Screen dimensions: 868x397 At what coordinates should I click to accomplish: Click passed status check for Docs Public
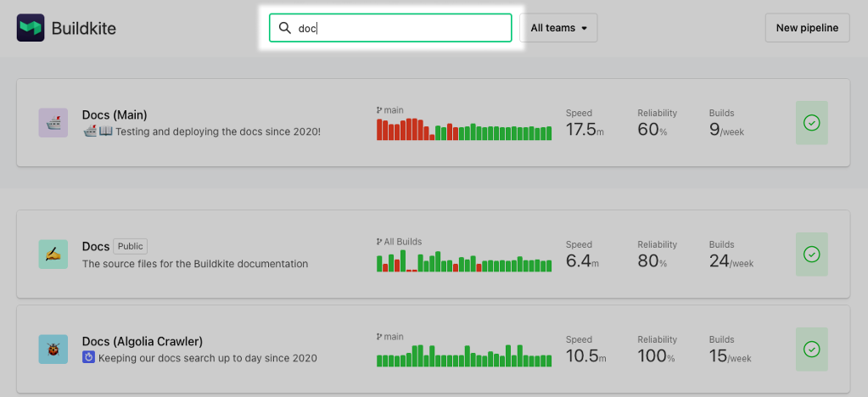(x=811, y=254)
